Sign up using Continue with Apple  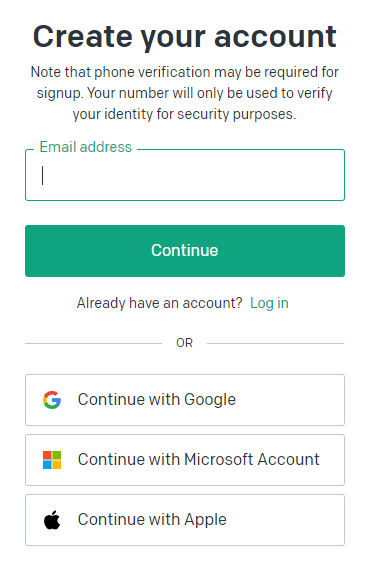pyautogui.click(x=185, y=520)
